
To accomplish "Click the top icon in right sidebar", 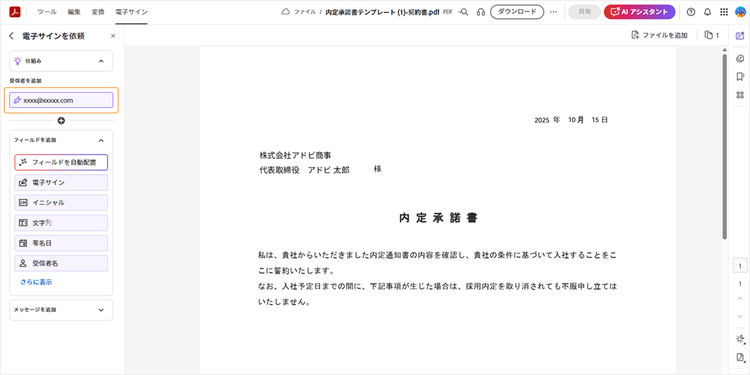I will click(740, 35).
